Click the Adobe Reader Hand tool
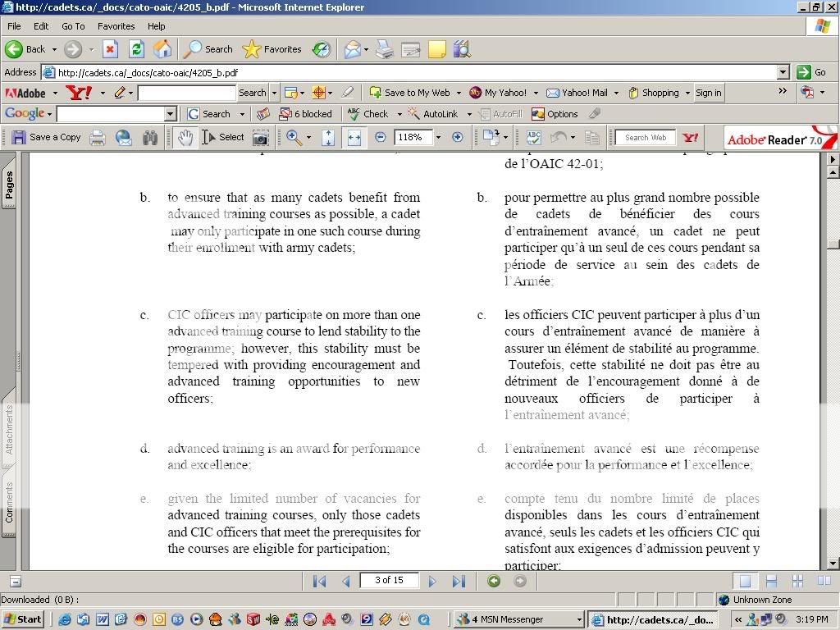The width and height of the screenshot is (840, 630). (x=185, y=138)
